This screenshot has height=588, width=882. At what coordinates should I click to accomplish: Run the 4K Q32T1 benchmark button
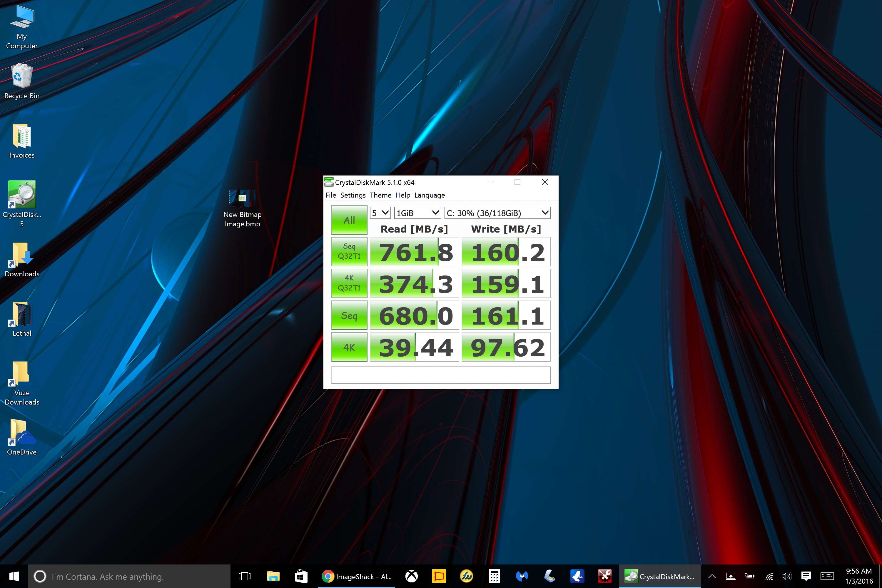(x=349, y=283)
